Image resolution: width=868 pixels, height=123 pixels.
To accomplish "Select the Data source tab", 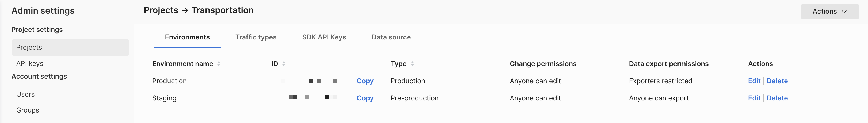I will [391, 37].
